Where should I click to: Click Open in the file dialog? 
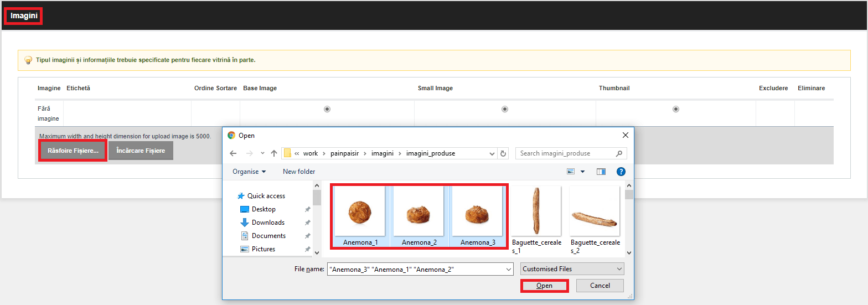pyautogui.click(x=544, y=286)
